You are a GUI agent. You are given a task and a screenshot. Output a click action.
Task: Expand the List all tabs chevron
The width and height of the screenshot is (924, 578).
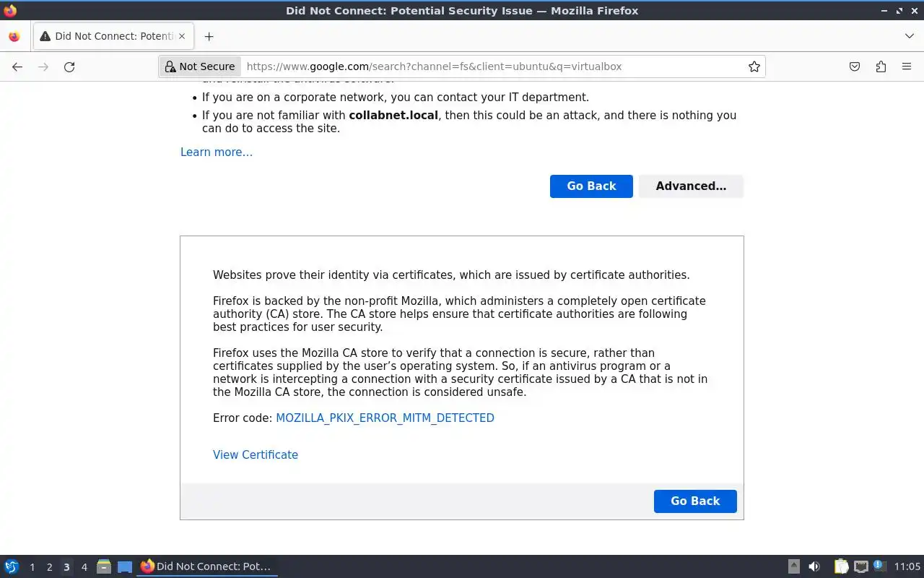(909, 36)
